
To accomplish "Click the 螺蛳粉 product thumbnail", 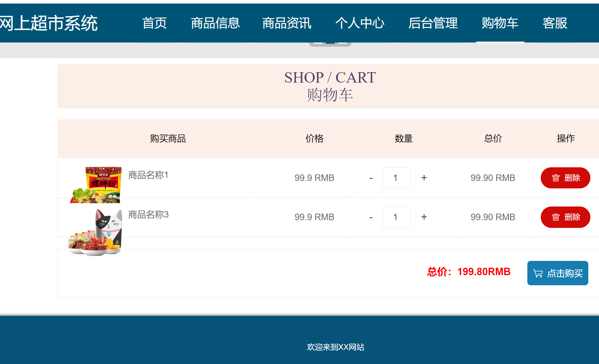I will (96, 185).
